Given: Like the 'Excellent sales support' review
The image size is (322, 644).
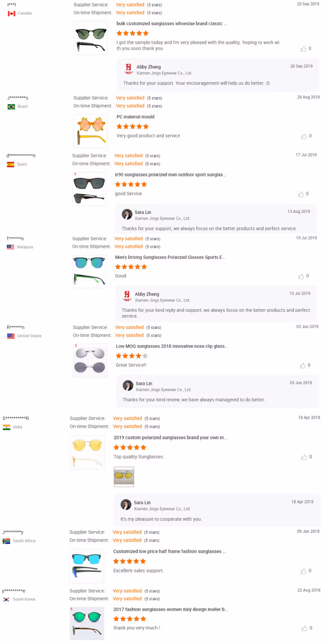Looking at the screenshot, I should click(x=303, y=571).
